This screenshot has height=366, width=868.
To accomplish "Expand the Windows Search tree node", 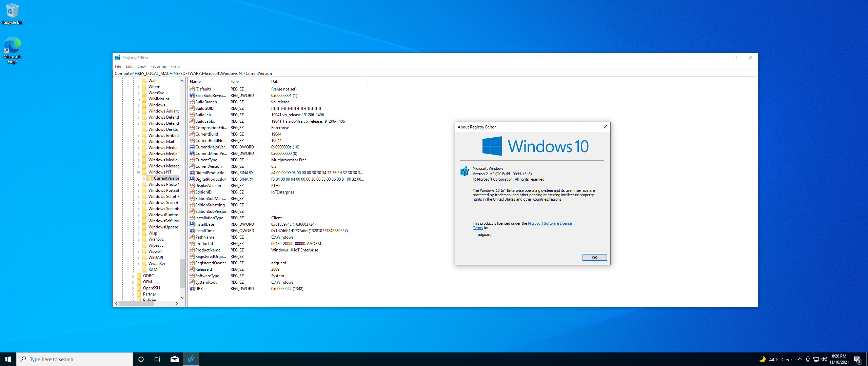I will 139,203.
